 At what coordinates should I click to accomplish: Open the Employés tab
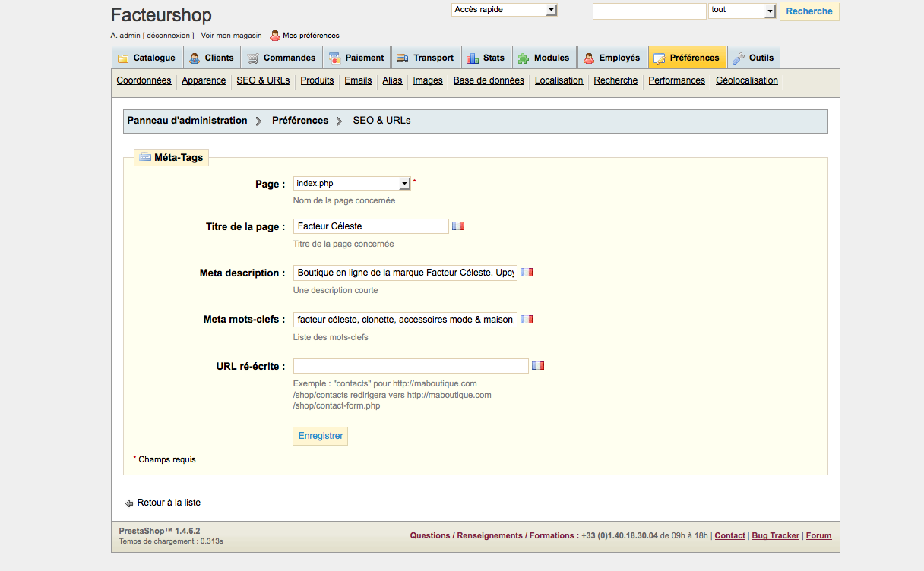(x=612, y=58)
